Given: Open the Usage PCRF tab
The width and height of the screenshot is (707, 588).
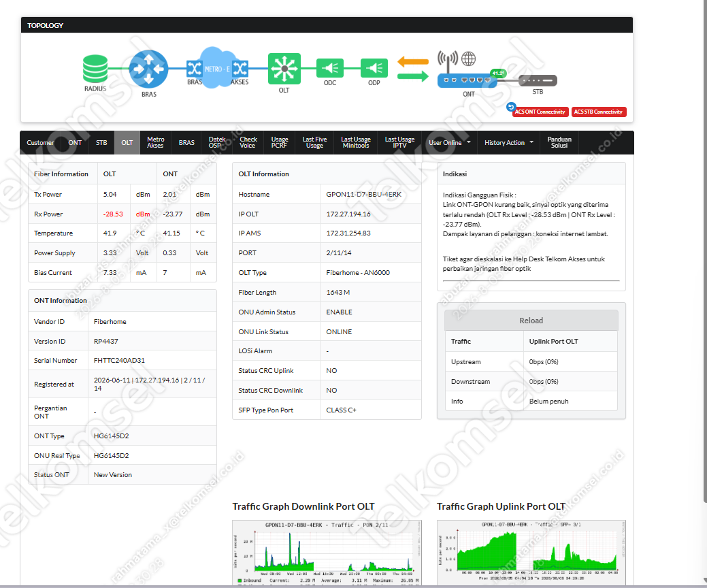Looking at the screenshot, I should point(280,142).
